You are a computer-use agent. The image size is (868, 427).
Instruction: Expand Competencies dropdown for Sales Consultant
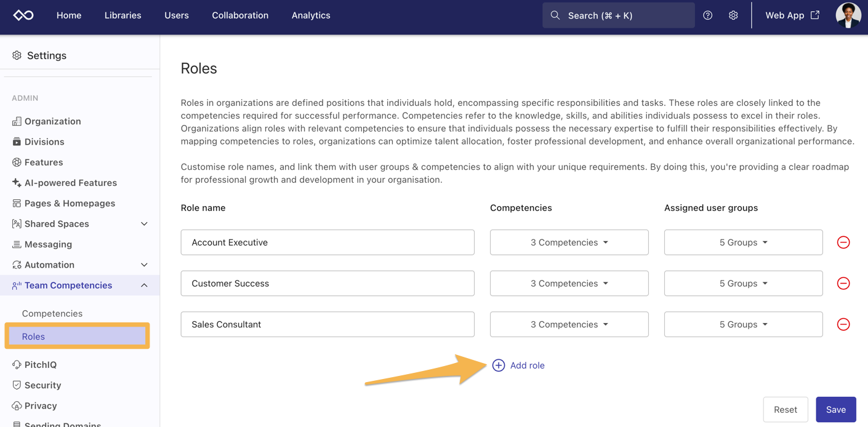coord(569,324)
